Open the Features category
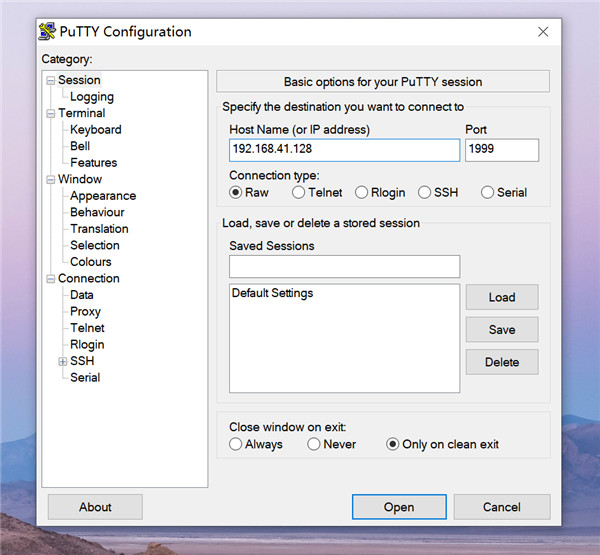The width and height of the screenshot is (600, 555). (94, 162)
